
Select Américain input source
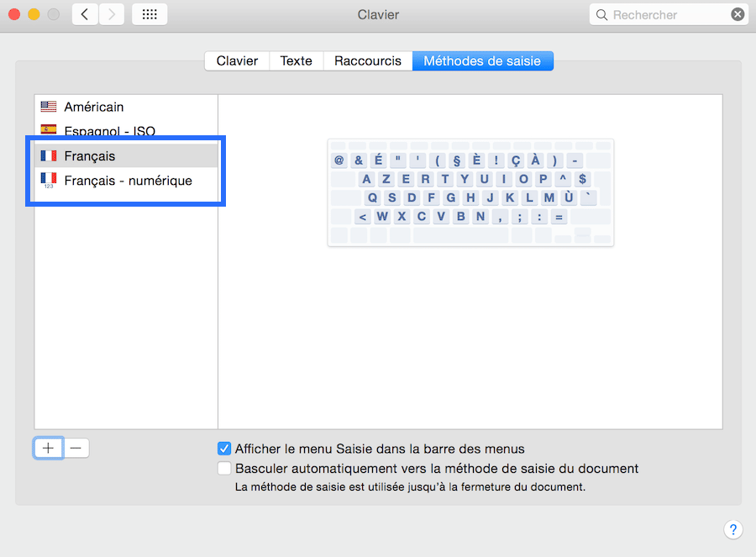(126, 107)
